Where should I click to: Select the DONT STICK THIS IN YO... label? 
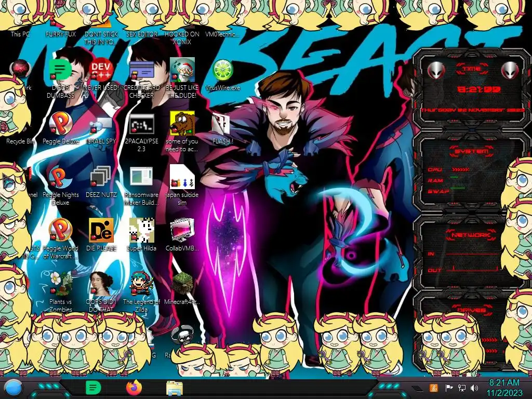click(x=101, y=38)
